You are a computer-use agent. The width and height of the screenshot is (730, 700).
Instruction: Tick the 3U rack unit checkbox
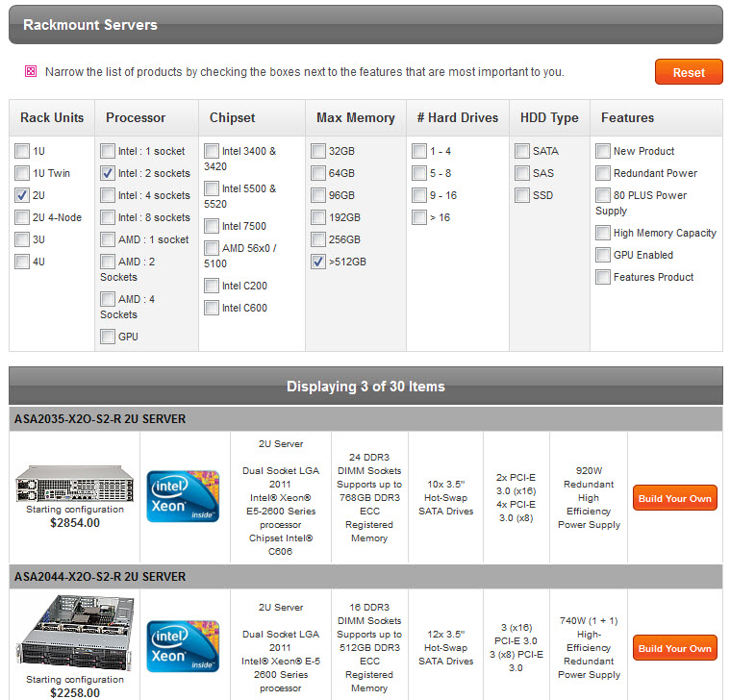click(22, 239)
